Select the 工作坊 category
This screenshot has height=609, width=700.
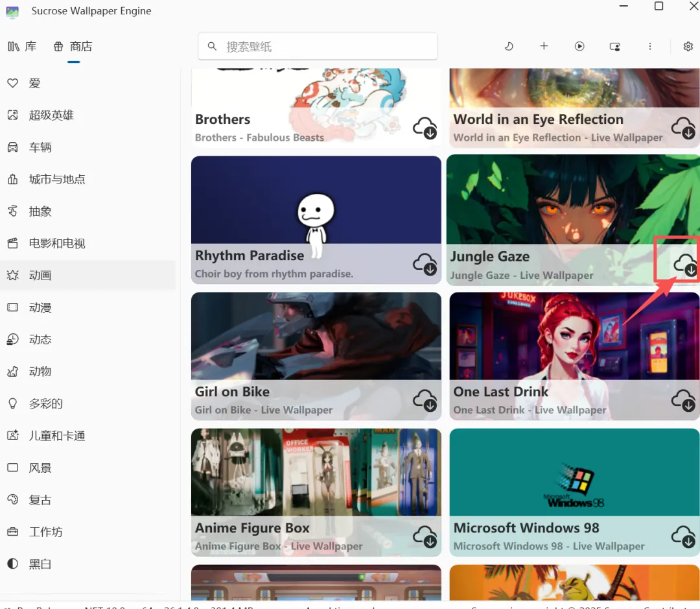88,532
